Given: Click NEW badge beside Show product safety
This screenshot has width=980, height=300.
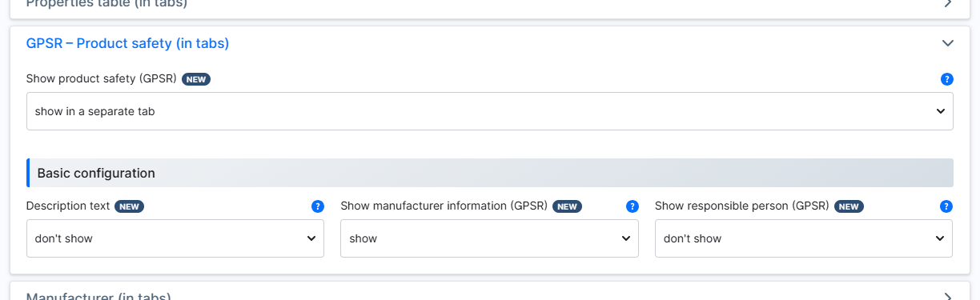Looking at the screenshot, I should [196, 79].
